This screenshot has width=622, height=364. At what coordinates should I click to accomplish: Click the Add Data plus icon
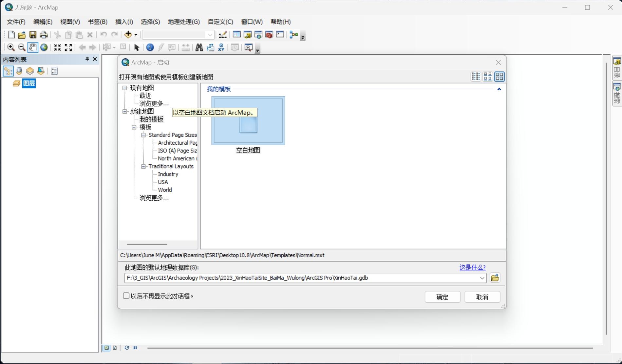click(128, 34)
